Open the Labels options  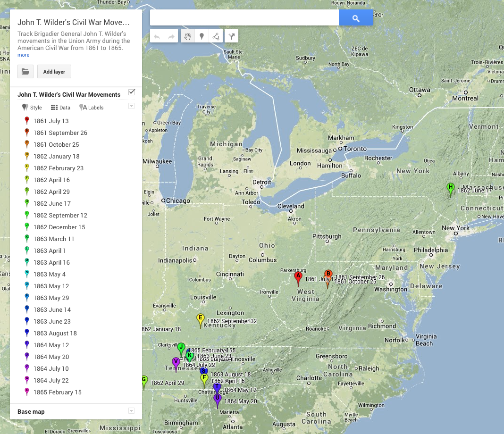coord(92,108)
